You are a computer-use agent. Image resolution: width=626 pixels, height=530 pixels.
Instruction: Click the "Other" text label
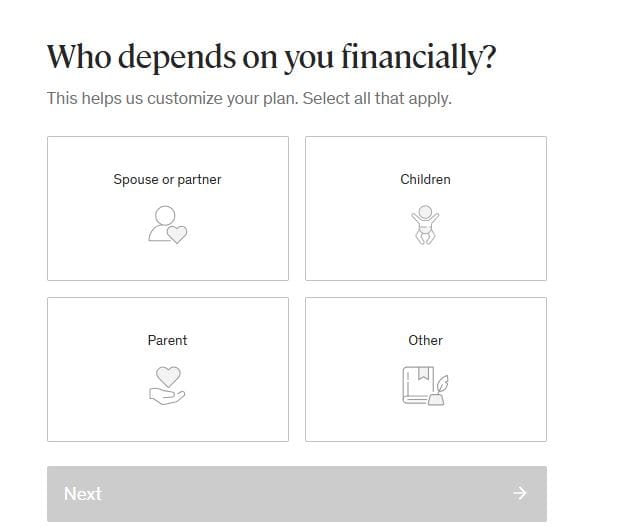tap(425, 341)
